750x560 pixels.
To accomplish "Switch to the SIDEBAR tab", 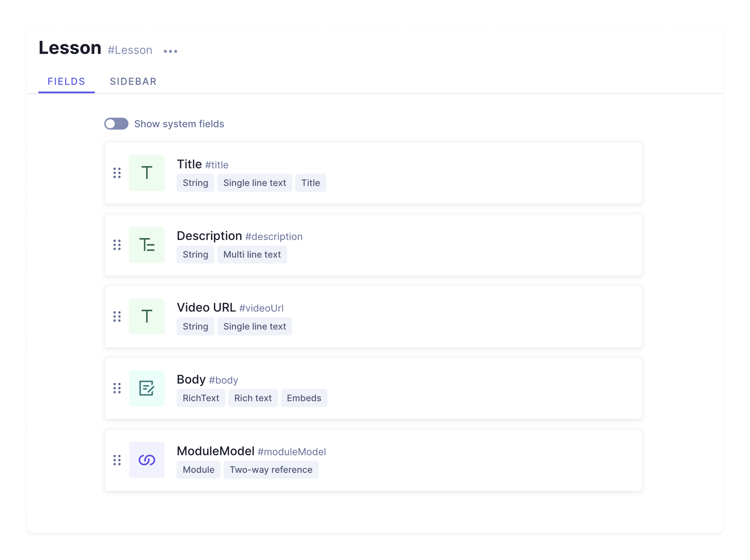I will click(x=133, y=81).
